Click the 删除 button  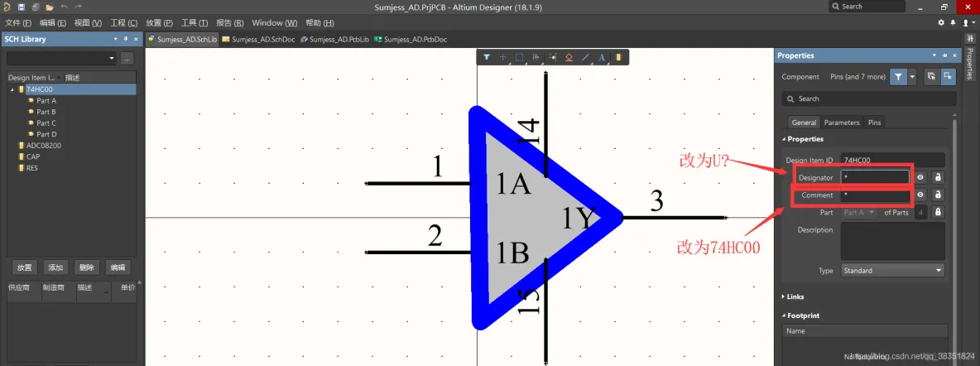86,267
